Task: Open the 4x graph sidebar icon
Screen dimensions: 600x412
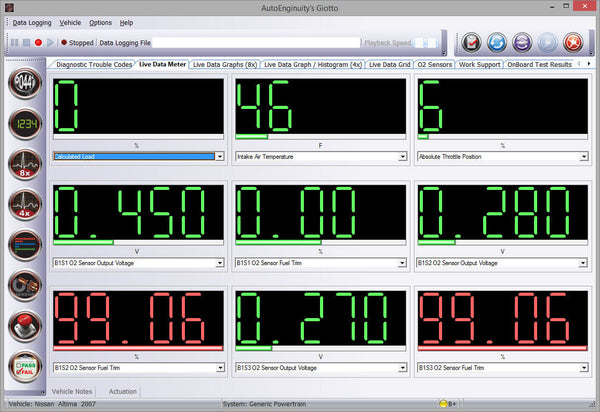Action: 25,205
